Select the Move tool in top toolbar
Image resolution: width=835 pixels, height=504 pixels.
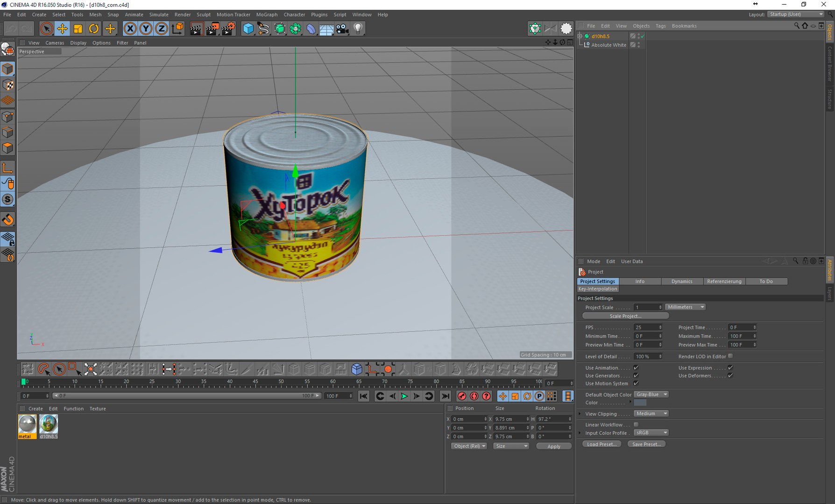(x=62, y=29)
